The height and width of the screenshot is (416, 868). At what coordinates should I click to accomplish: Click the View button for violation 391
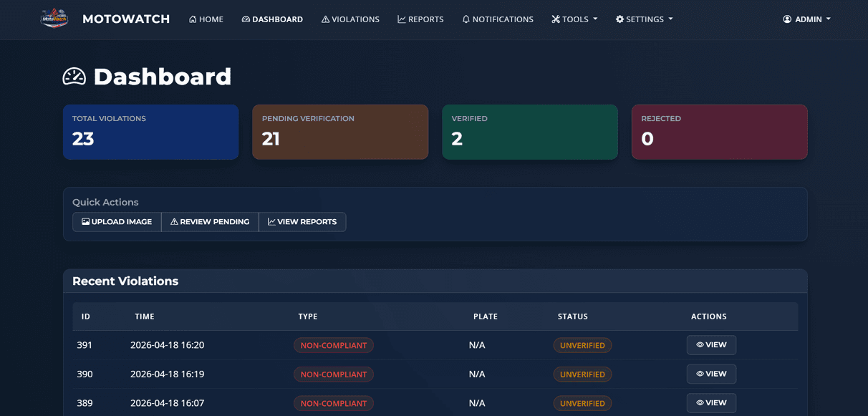(x=711, y=345)
